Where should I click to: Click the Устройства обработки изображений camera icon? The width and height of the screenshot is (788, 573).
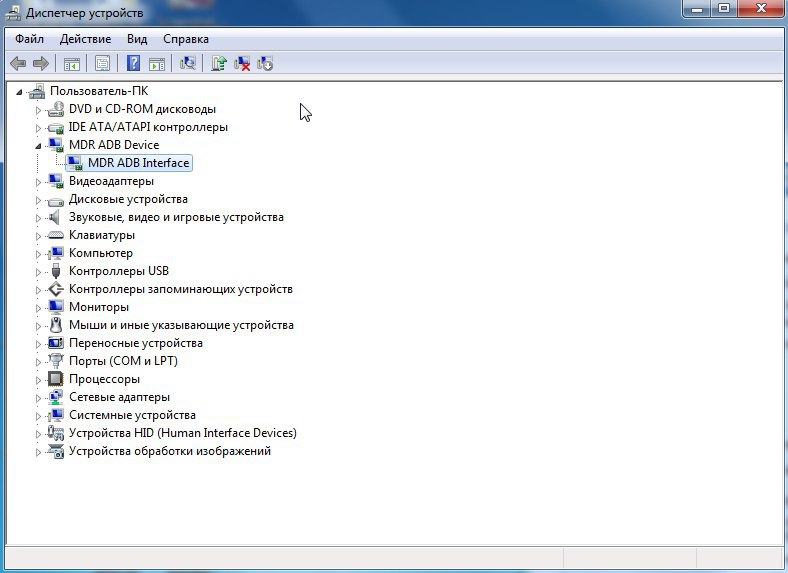[56, 451]
